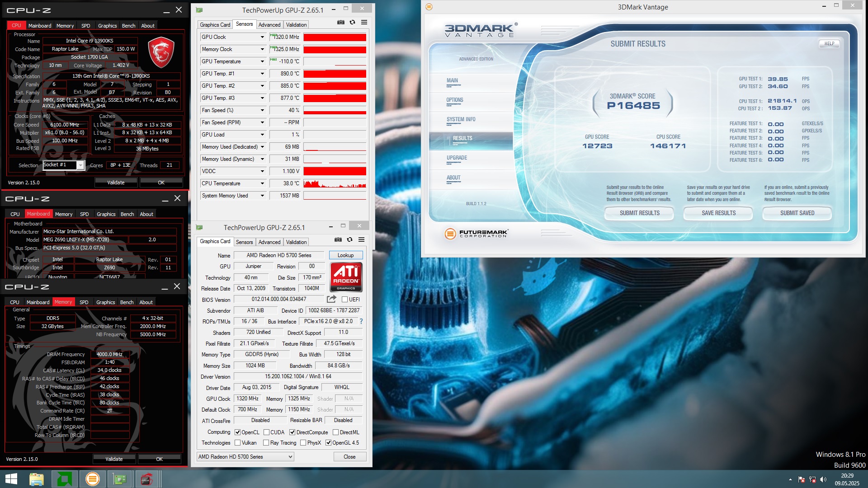This screenshot has height=488, width=868.
Task: Open the OPTIONS section in 3DMark Vantage
Action: click(455, 100)
